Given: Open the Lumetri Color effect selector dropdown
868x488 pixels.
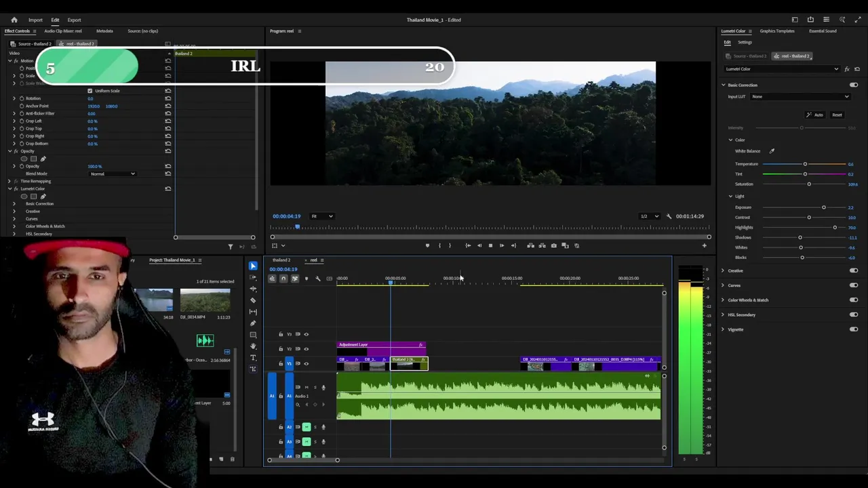Looking at the screenshot, I should [782, 69].
